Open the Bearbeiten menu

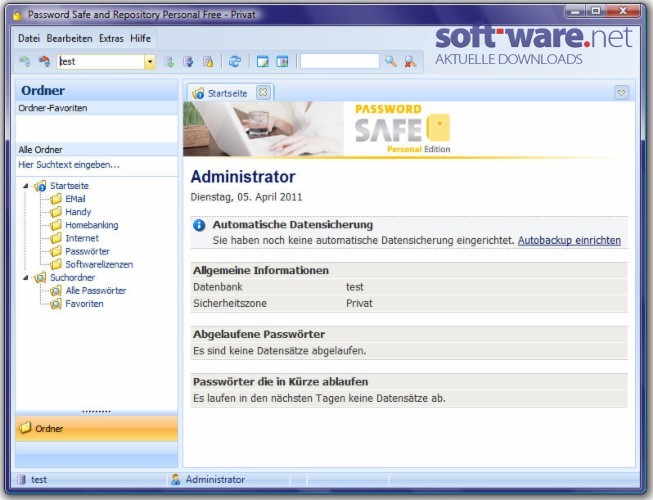click(x=70, y=38)
